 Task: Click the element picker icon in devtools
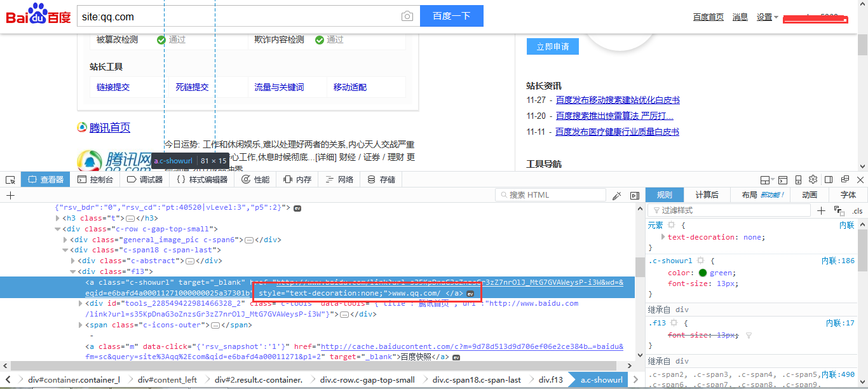point(10,180)
